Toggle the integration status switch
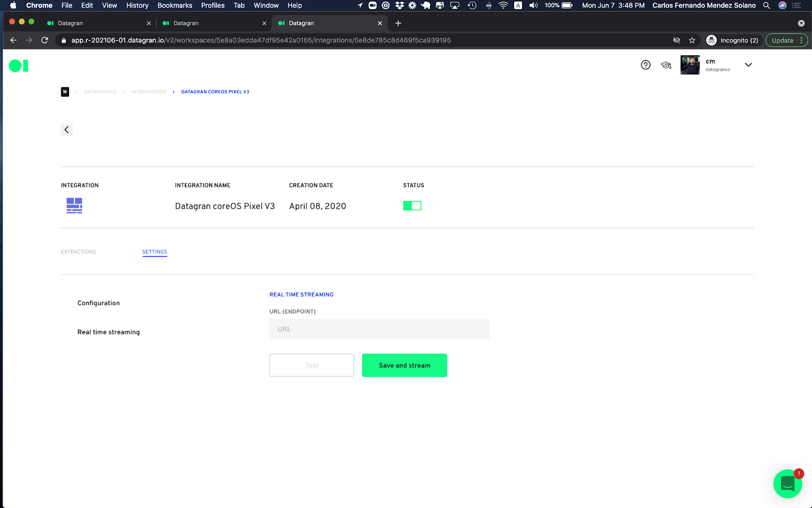The width and height of the screenshot is (812, 508). click(x=412, y=206)
